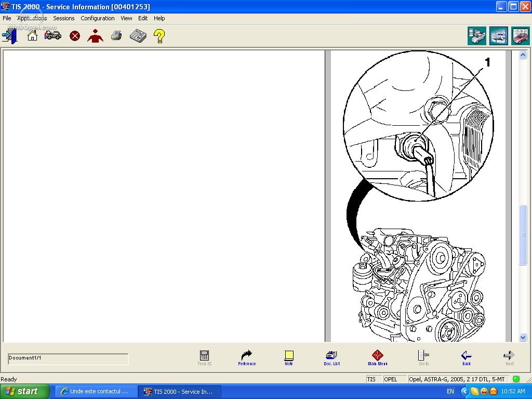Click the vertical scrollbar thumb
This screenshot has height=399, width=532.
click(523, 235)
